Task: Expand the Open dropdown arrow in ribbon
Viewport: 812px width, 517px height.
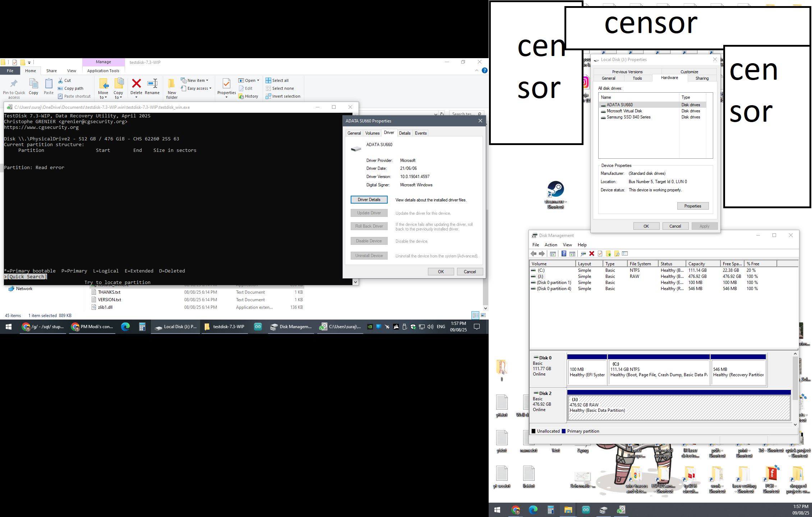Action: [258, 80]
